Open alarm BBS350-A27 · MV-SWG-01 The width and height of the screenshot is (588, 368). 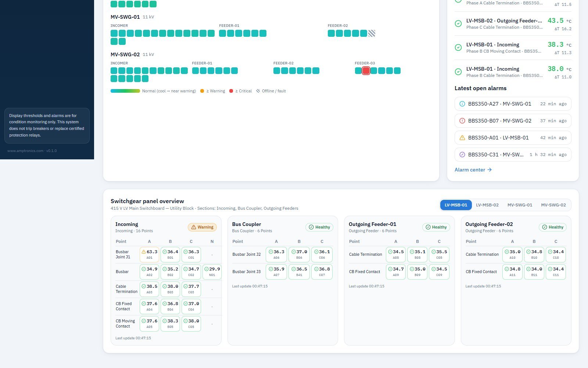tap(513, 104)
